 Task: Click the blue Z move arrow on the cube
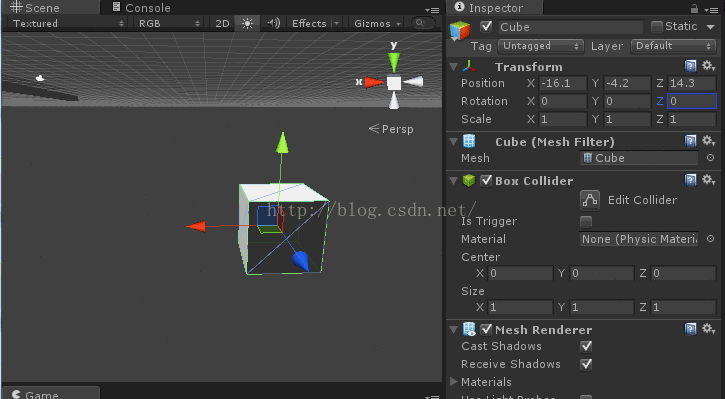click(301, 261)
